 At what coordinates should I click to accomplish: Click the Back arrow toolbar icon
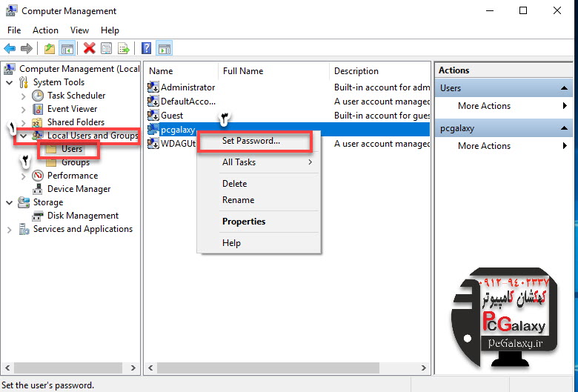click(x=10, y=48)
